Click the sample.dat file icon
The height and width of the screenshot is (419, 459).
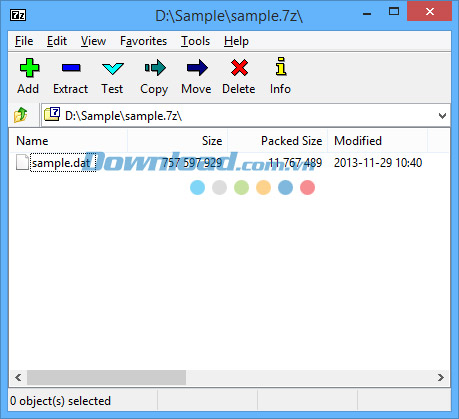[22, 162]
